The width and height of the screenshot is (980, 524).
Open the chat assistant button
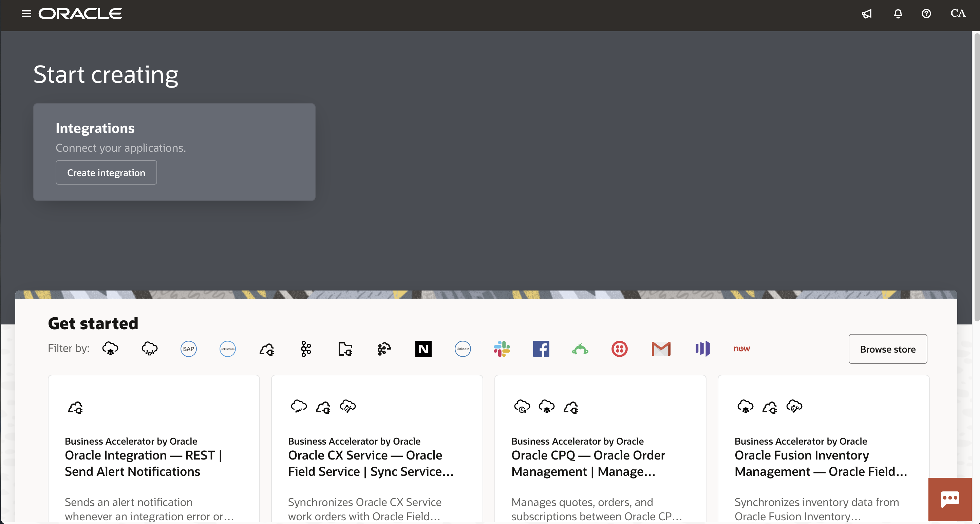[950, 499]
